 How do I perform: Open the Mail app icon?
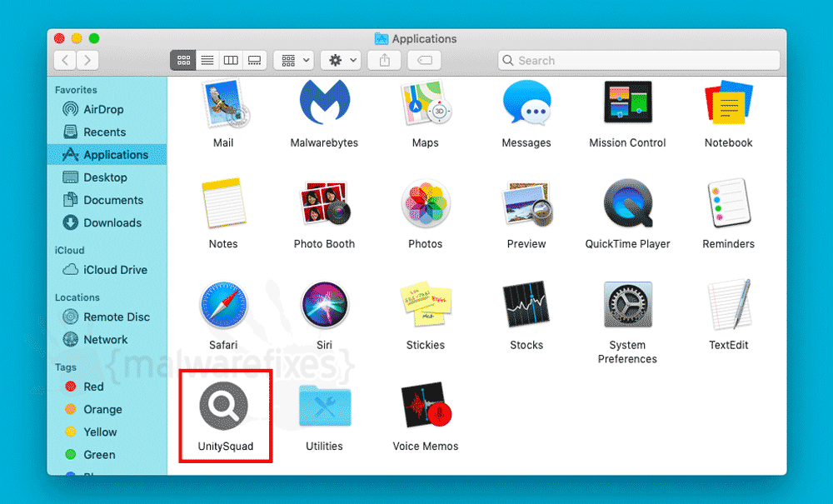click(223, 103)
